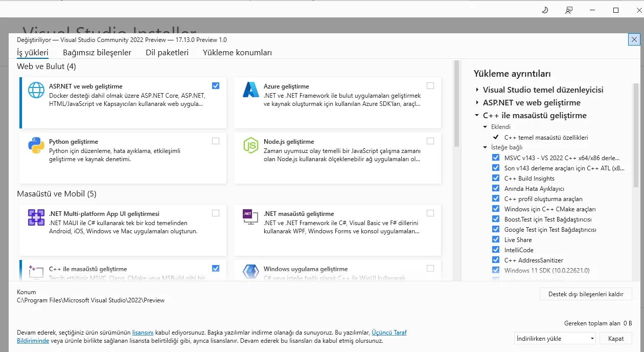Uncheck Son v143 derleme araçları C++ ATL
The height and width of the screenshot is (352, 644).
[496, 168]
